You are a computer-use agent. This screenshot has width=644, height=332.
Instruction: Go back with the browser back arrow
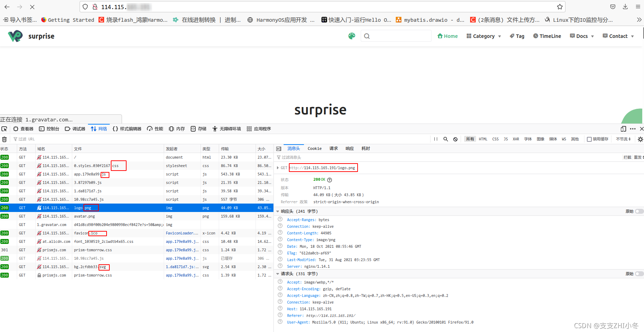point(7,7)
